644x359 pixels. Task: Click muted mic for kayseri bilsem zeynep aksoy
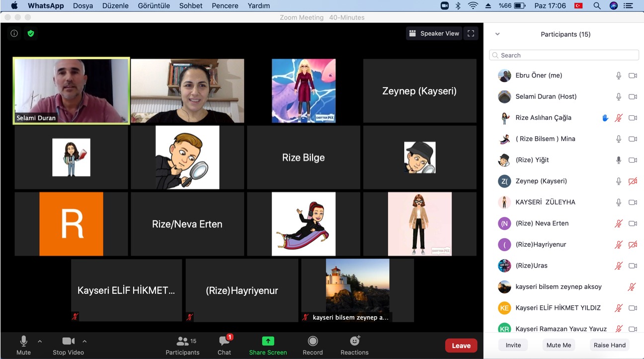point(632,287)
